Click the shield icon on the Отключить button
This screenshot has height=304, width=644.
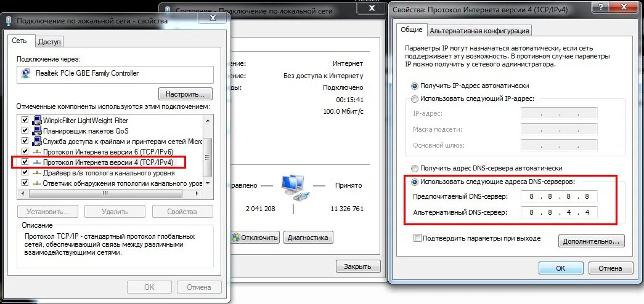click(x=236, y=237)
